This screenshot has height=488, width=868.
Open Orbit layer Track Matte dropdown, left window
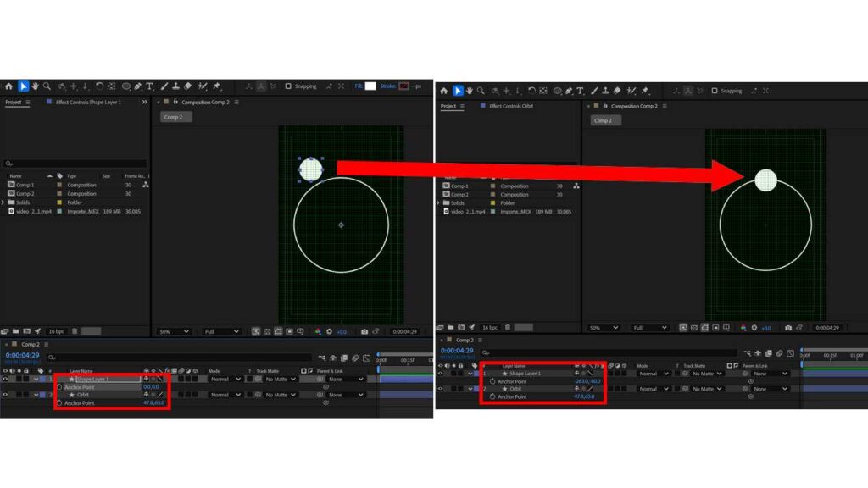(280, 395)
